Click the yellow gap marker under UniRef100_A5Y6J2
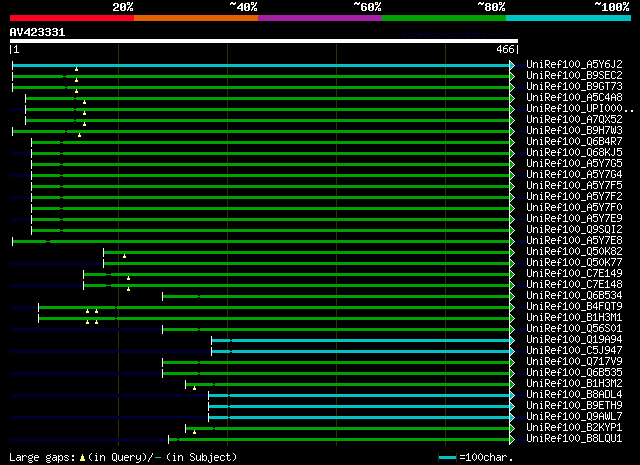This screenshot has width=640, height=465. 76,69
